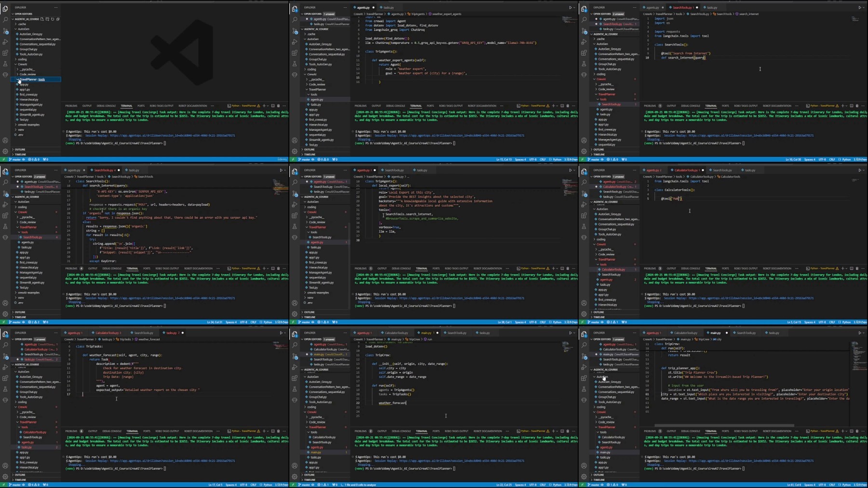Open Search view in the empty-editor window

coord(5,20)
